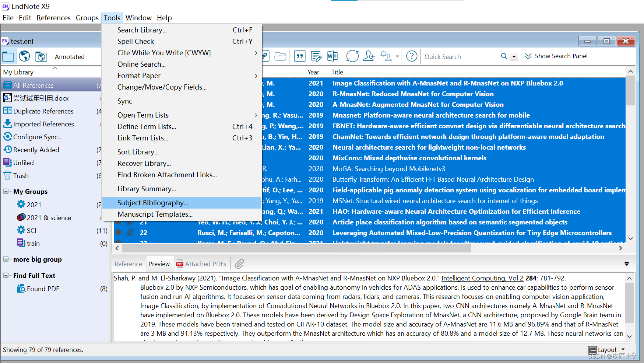Open Intelligent Computing, Vol 2 link in preview
This screenshot has height=363, width=644.
tap(482, 278)
